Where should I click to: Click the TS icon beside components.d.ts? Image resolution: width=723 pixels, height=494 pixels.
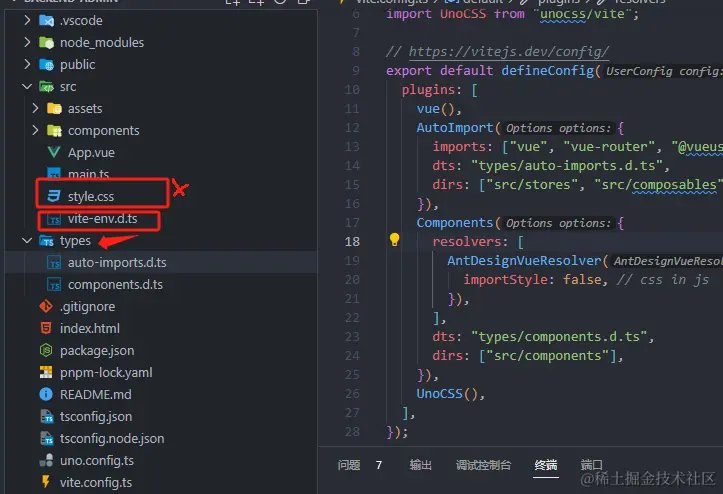54,285
